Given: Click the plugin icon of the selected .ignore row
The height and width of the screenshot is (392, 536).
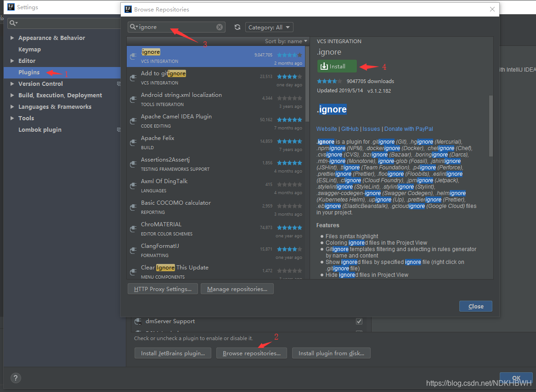Looking at the screenshot, I should pos(133,56).
